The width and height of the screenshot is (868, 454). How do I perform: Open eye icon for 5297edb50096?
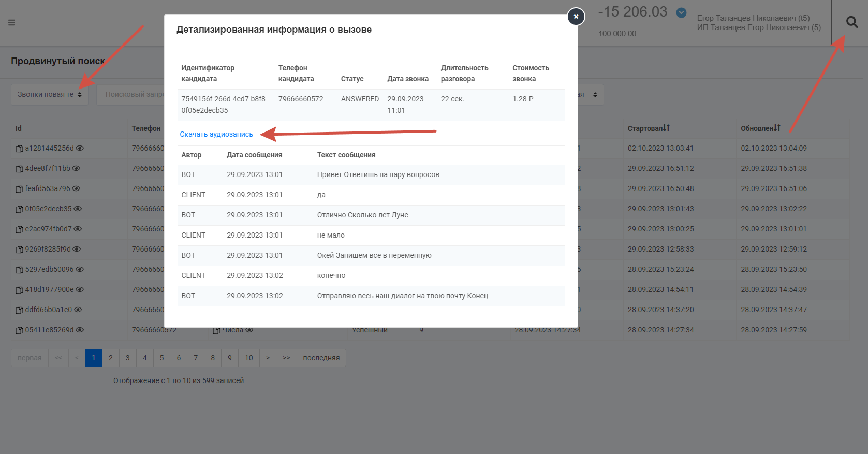[80, 269]
